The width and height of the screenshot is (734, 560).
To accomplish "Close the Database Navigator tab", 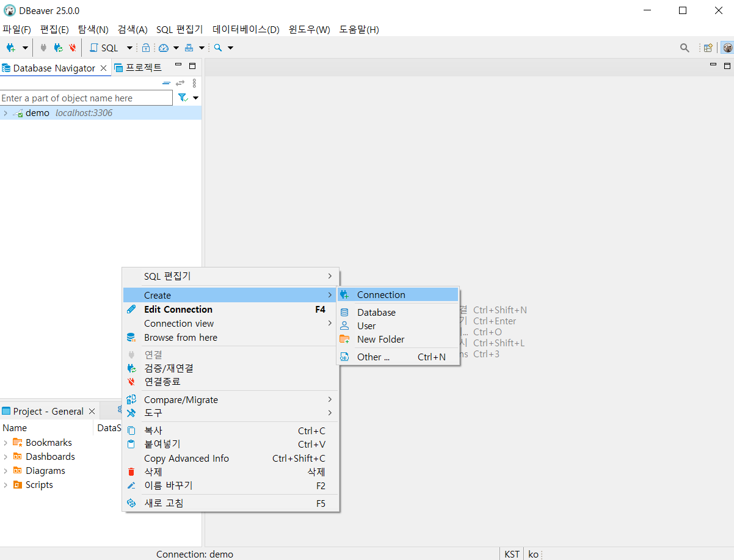I will click(x=104, y=68).
